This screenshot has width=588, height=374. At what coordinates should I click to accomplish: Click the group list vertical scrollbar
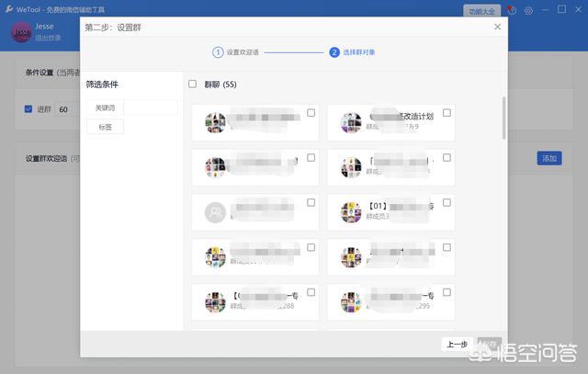pyautogui.click(x=503, y=119)
